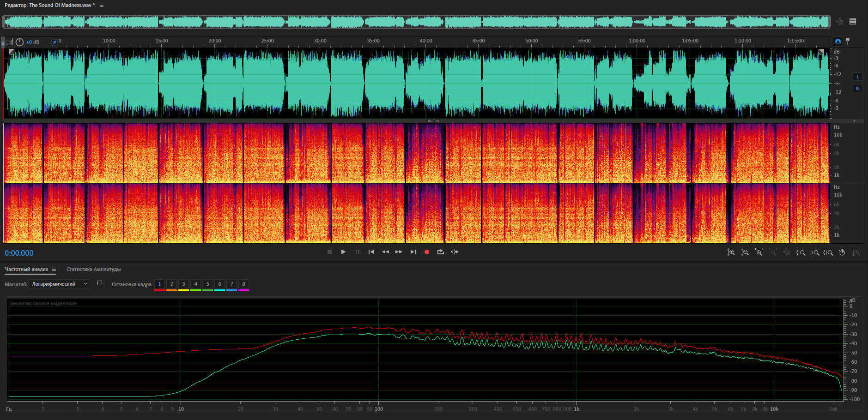This screenshot has width=868, height=420.
Task: Collapse spectral display with small arrow
Action: pyautogui.click(x=854, y=121)
